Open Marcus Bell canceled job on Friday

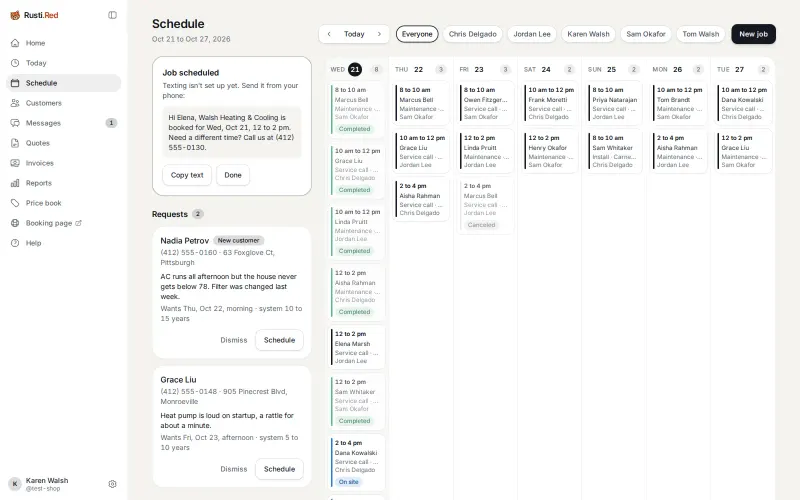point(485,205)
